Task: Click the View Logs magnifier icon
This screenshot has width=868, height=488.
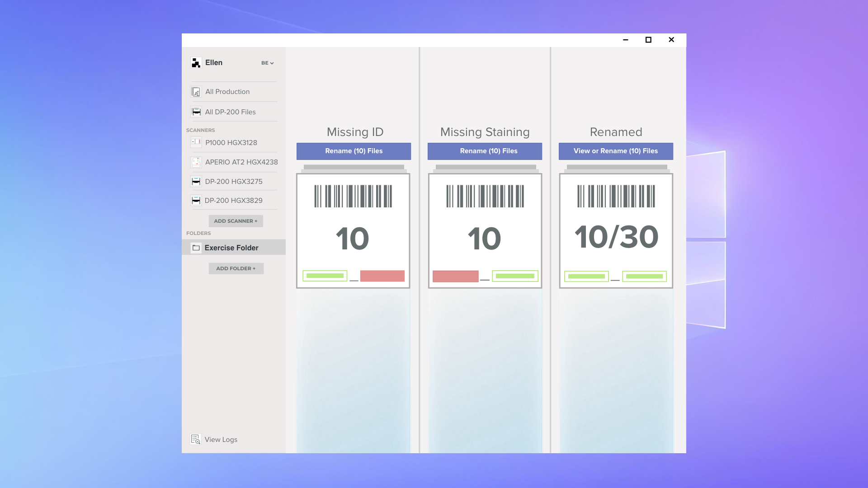Action: tap(195, 439)
